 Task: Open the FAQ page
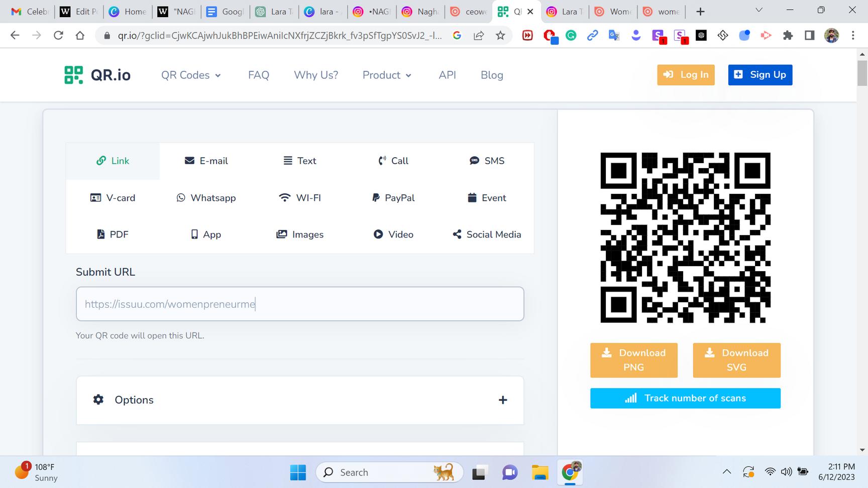259,75
